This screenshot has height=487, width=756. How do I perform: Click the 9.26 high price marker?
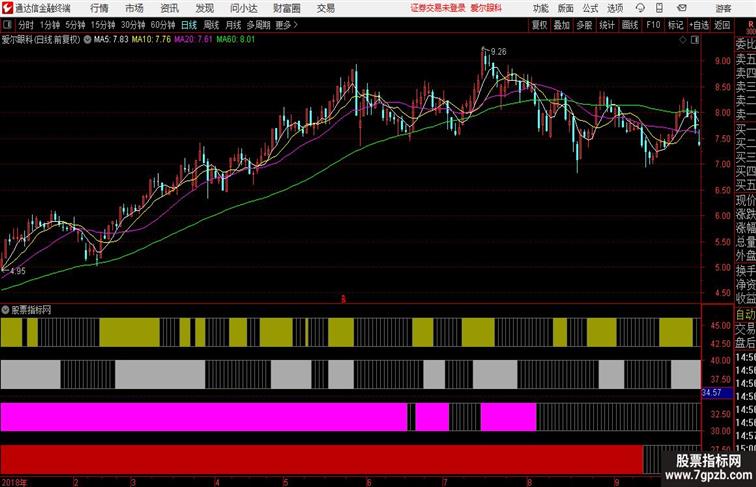pos(499,52)
